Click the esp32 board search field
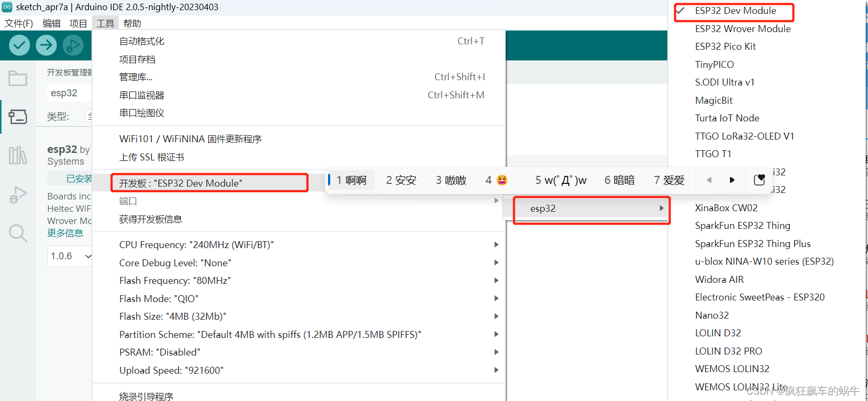Viewport: 868px width, 401px height. pos(70,93)
